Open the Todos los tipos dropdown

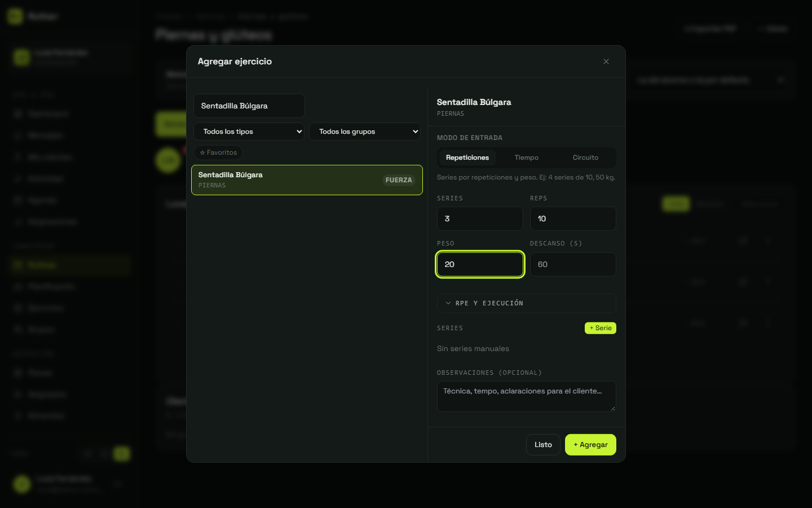pos(249,132)
